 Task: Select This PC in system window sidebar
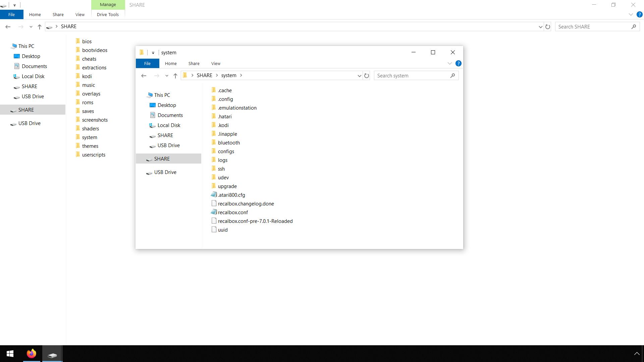coord(162,95)
